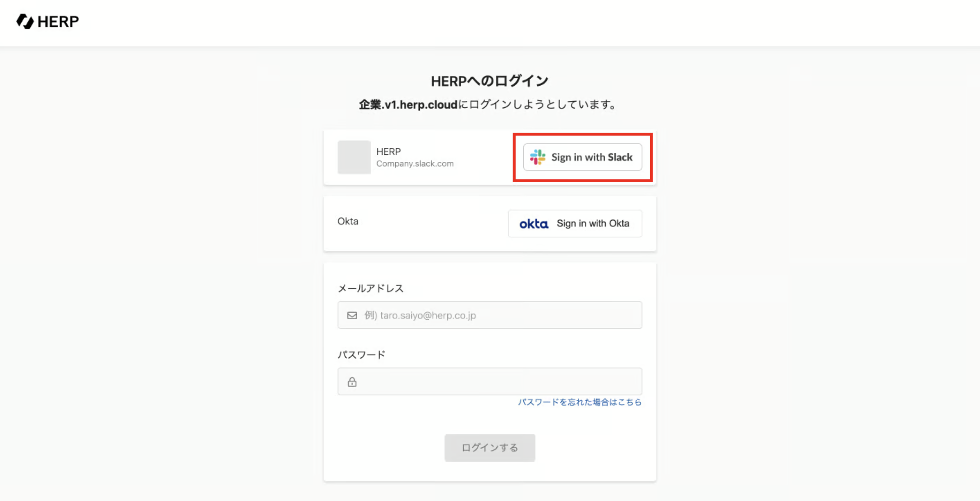The image size is (980, 501).
Task: Focus the パスワード input field
Action: coord(498,382)
